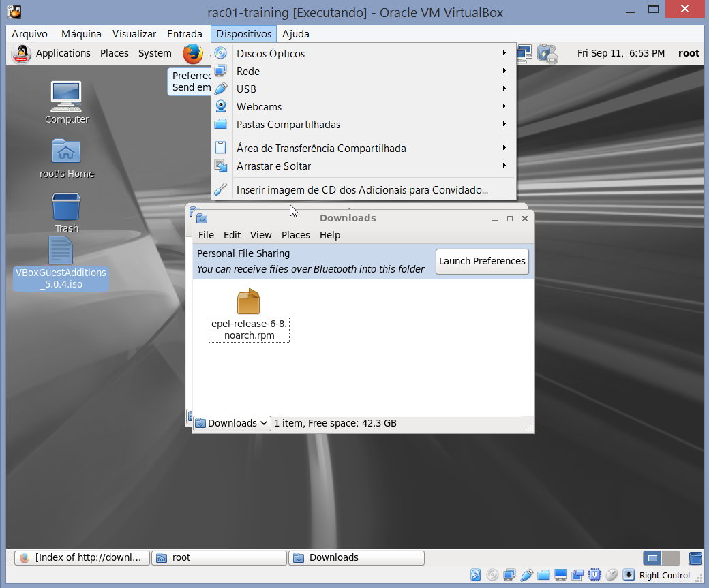Viewport: 709px width, 588px height.
Task: Click the hard disk activity status icon
Action: coord(476,575)
